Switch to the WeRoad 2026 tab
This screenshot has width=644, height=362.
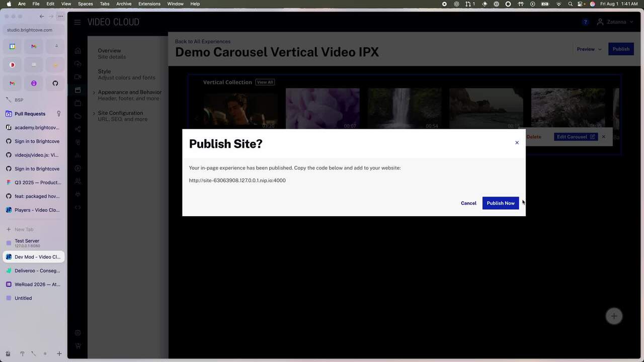click(x=34, y=285)
